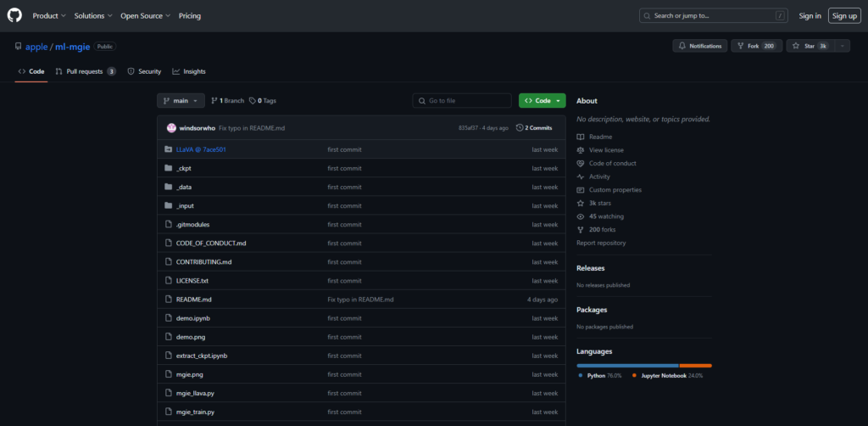This screenshot has width=868, height=426.
Task: Open the CONTRIBUTING.md file
Action: (203, 262)
